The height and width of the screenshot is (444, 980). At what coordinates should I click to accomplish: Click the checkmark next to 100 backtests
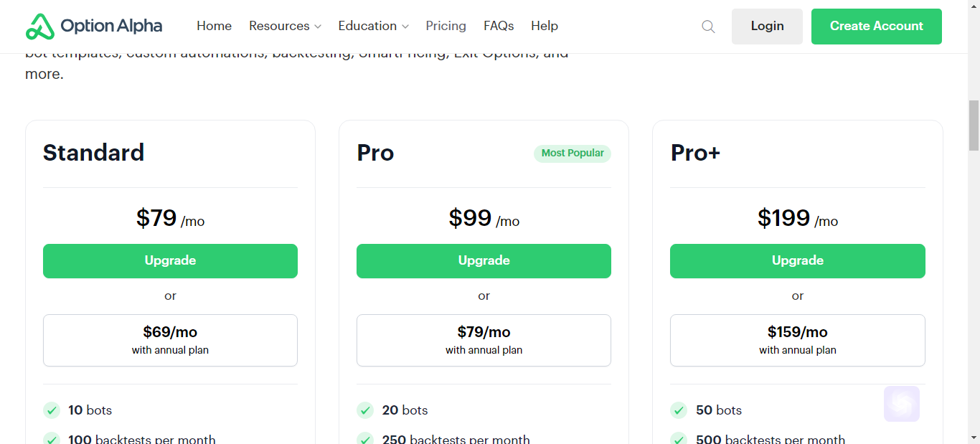[x=52, y=438]
